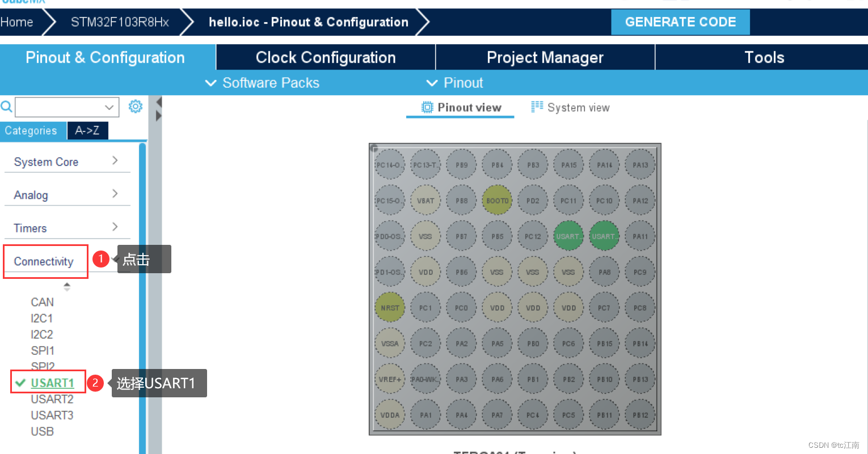Viewport: 868px width, 454px height.
Task: Switch to the Clock Configuration tab
Action: point(326,57)
